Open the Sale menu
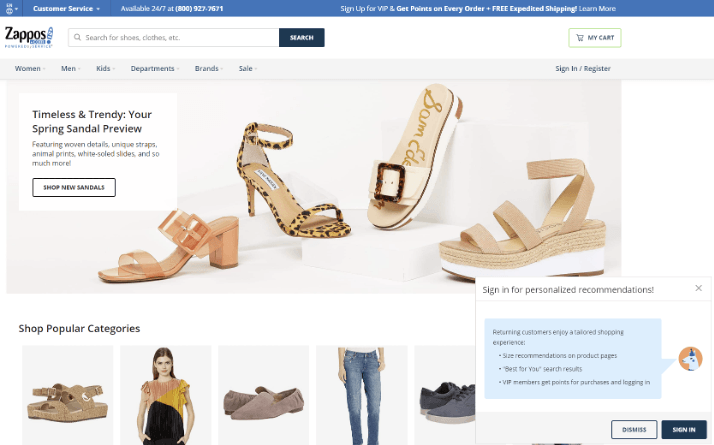This screenshot has height=445, width=714. tap(248, 68)
